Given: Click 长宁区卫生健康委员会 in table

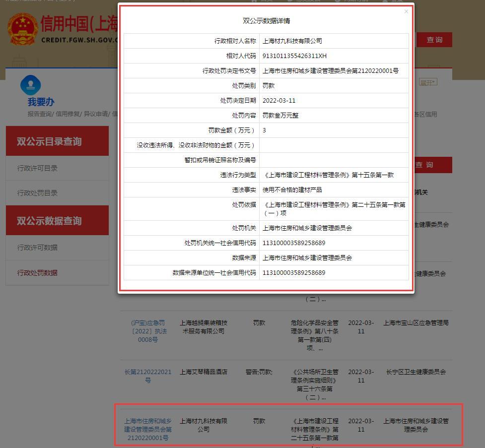Looking at the screenshot, I should [x=416, y=372].
